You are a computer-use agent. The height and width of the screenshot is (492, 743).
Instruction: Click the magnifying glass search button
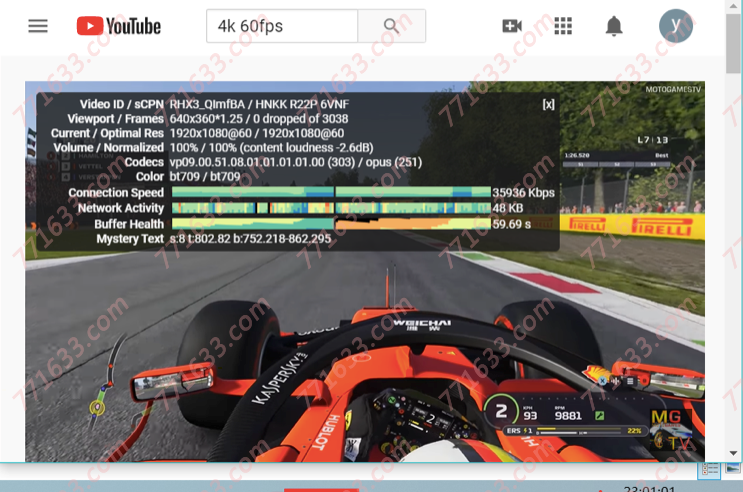coord(391,26)
